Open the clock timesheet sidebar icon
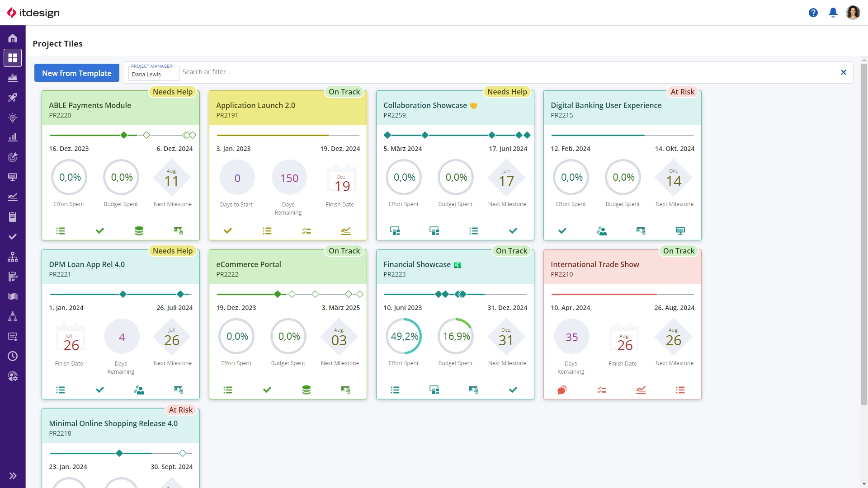 pos(13,356)
